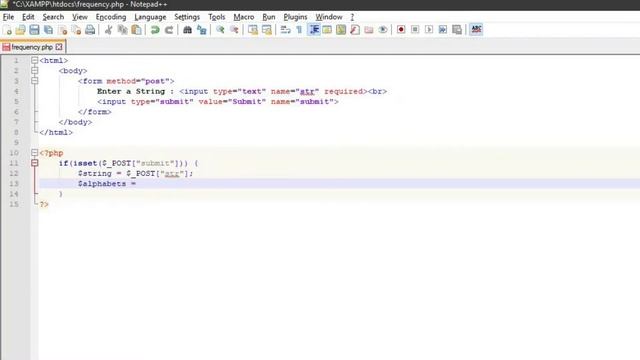Open the ? help menu
The height and width of the screenshot is (360, 640).
tap(352, 17)
